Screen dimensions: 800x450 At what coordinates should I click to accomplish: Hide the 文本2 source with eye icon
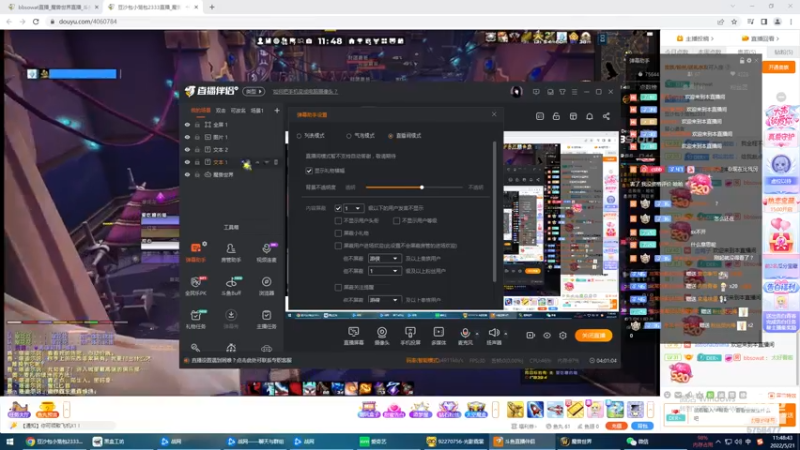(x=187, y=149)
